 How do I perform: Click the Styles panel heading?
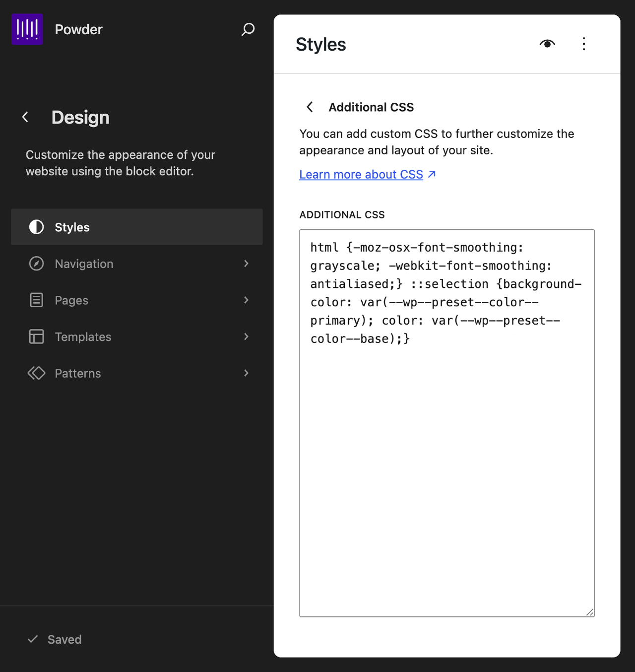(321, 44)
